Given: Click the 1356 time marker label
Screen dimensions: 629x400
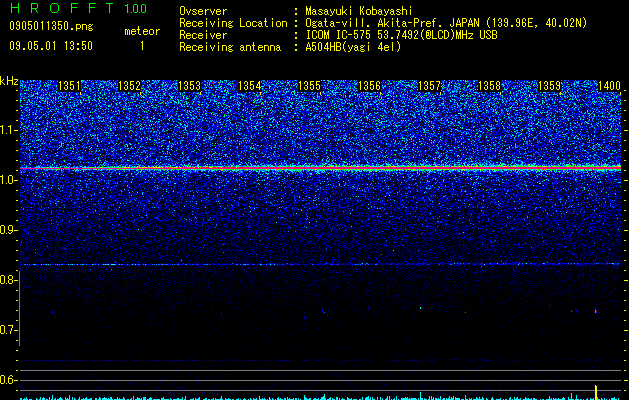Looking at the screenshot, I should pos(369,86).
